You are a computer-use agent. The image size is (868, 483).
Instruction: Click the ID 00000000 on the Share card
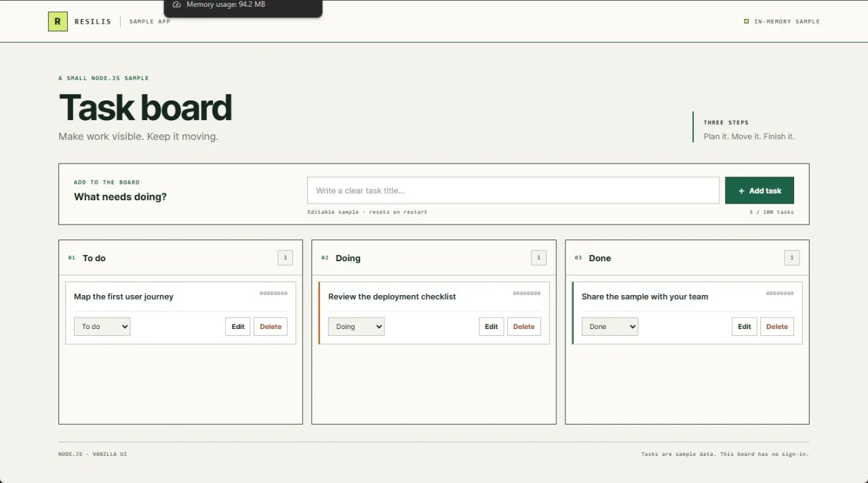(x=780, y=293)
